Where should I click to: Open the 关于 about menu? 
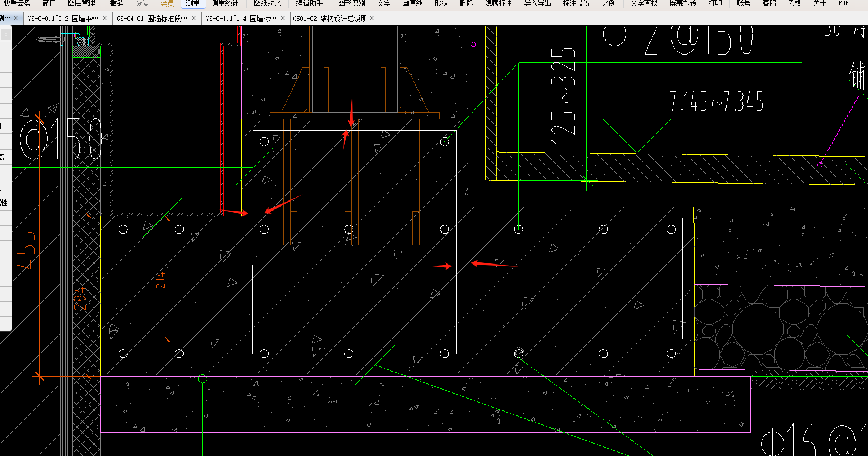click(x=820, y=3)
